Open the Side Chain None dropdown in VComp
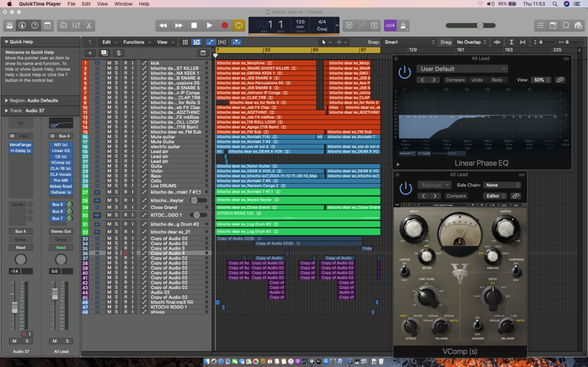Image resolution: width=588 pixels, height=367 pixels. point(503,185)
